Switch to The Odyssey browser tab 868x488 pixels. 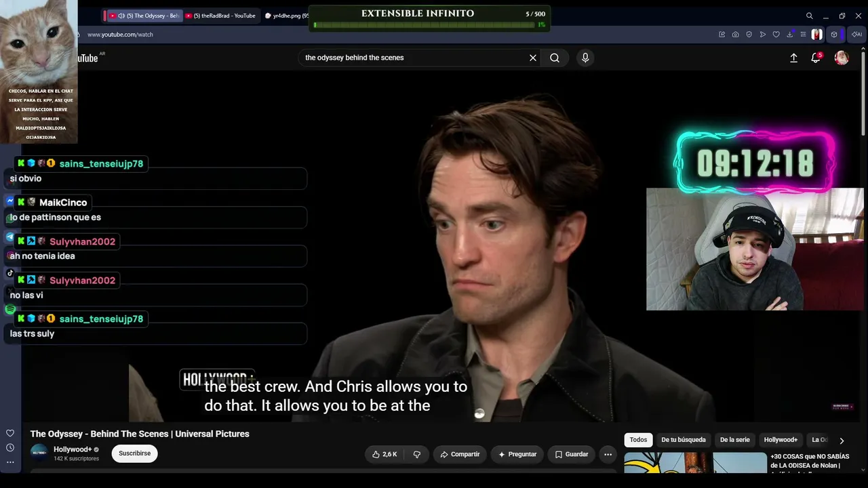tap(144, 16)
